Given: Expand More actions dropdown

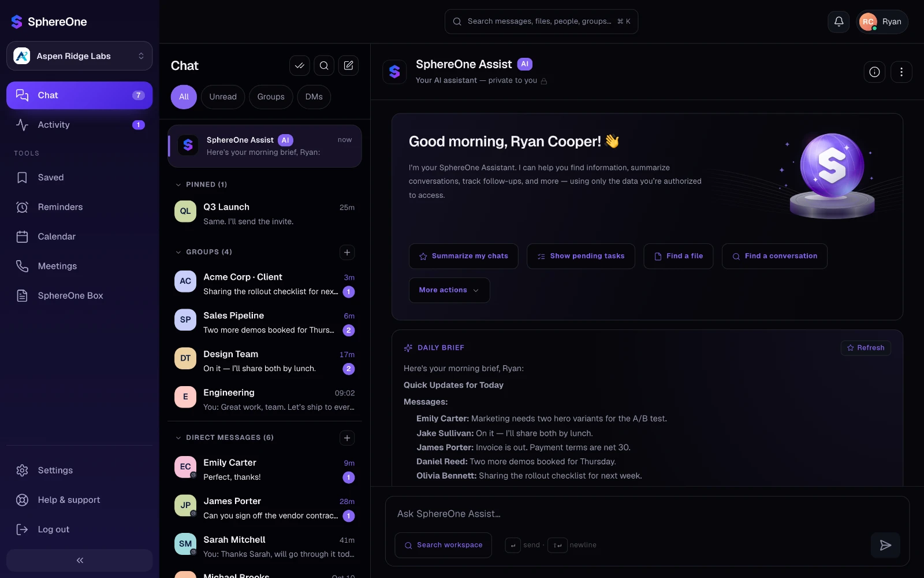Looking at the screenshot, I should pyautogui.click(x=449, y=290).
